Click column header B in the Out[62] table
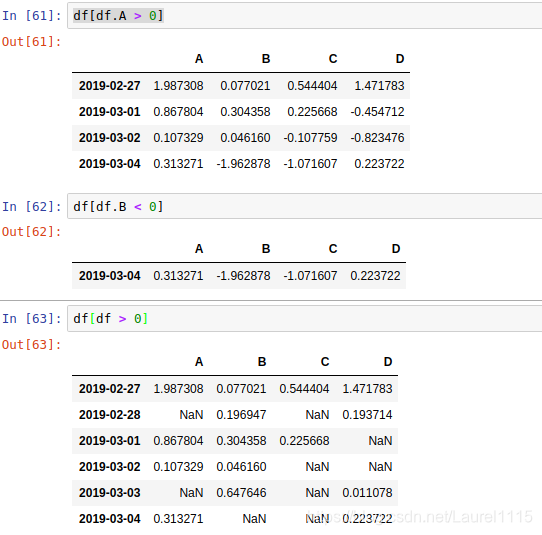Screen dimensions: 542x535 266,249
